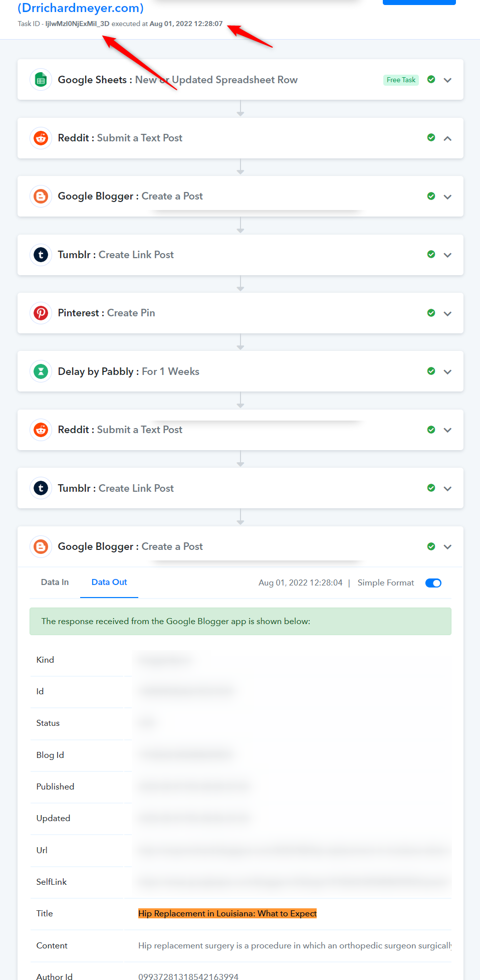The image size is (480, 980).
Task: Toggle the Simple Format switch
Action: (x=433, y=583)
